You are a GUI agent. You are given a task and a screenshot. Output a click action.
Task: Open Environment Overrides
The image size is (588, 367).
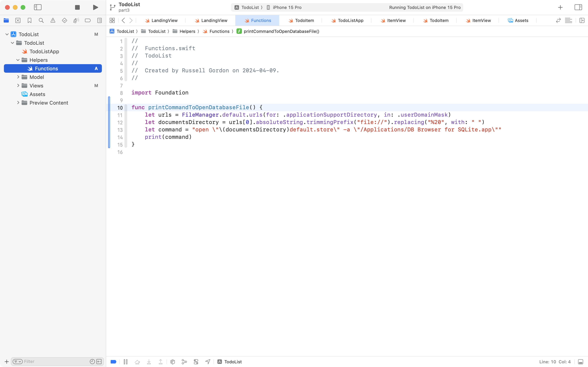tap(196, 361)
